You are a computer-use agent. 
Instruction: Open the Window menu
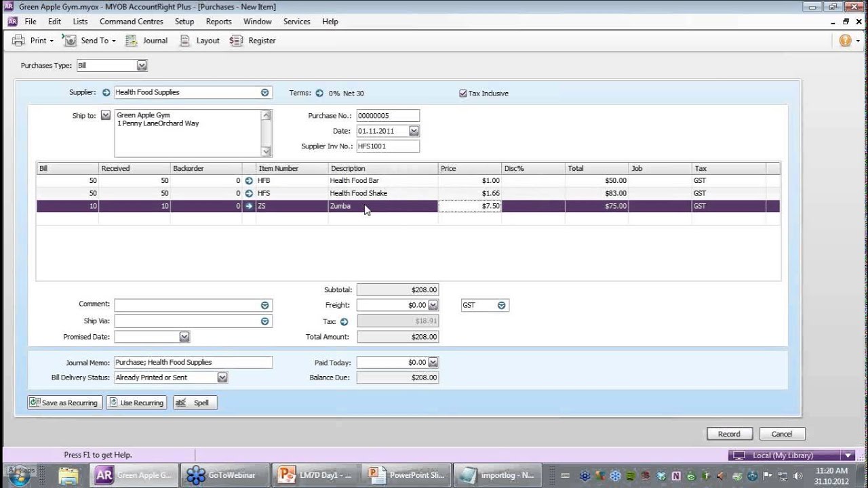click(258, 22)
